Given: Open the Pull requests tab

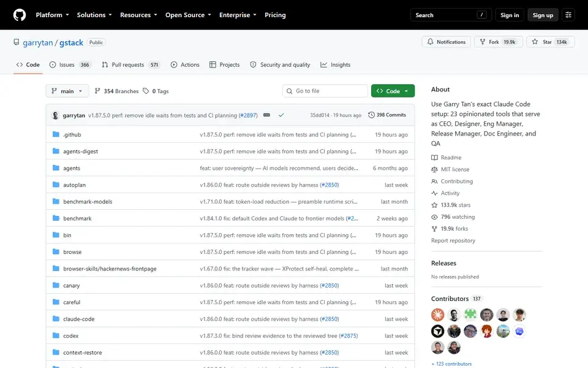Looking at the screenshot, I should pos(130,64).
